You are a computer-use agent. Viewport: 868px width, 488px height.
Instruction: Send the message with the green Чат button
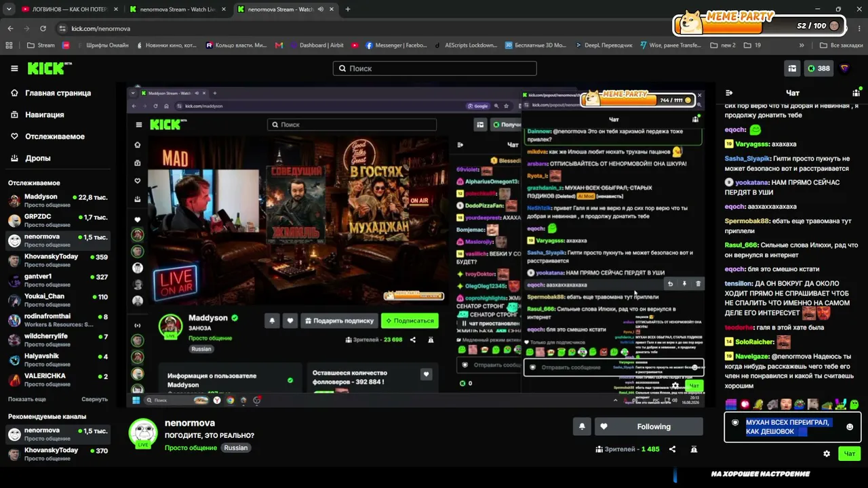(850, 453)
